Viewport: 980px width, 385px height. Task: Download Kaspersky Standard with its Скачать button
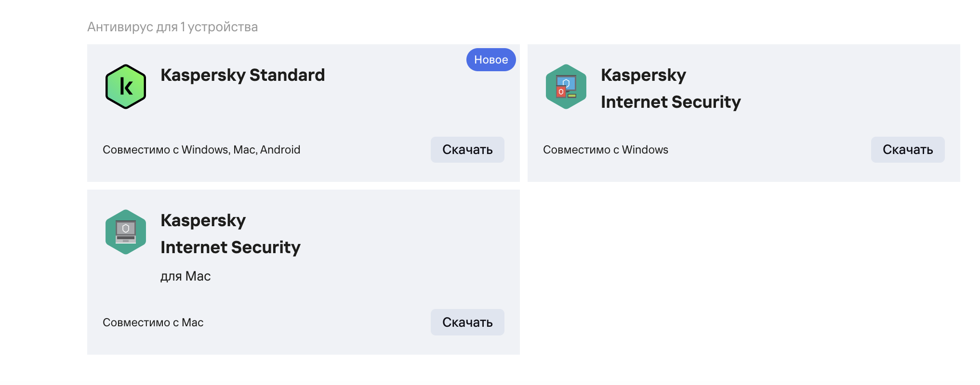tap(467, 150)
